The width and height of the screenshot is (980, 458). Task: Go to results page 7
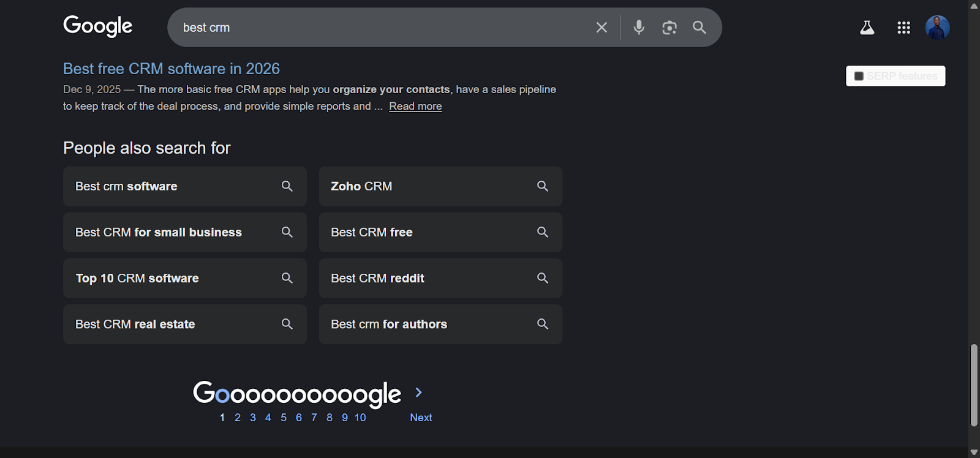314,418
